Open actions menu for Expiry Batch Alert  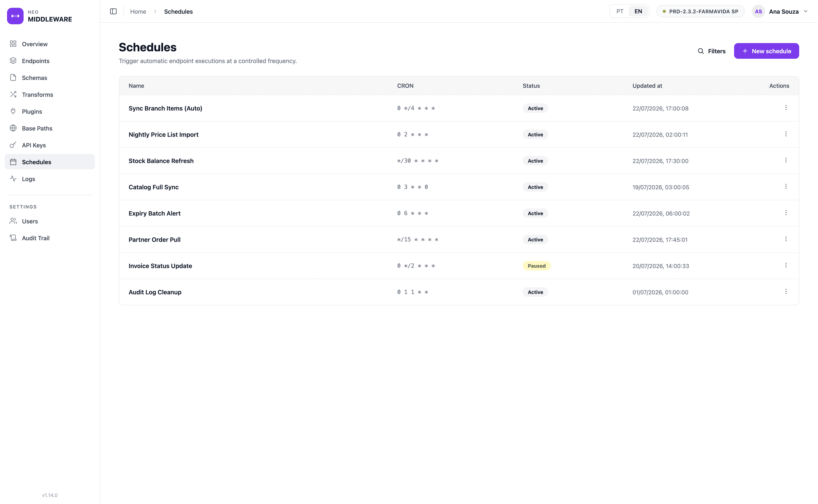click(786, 213)
